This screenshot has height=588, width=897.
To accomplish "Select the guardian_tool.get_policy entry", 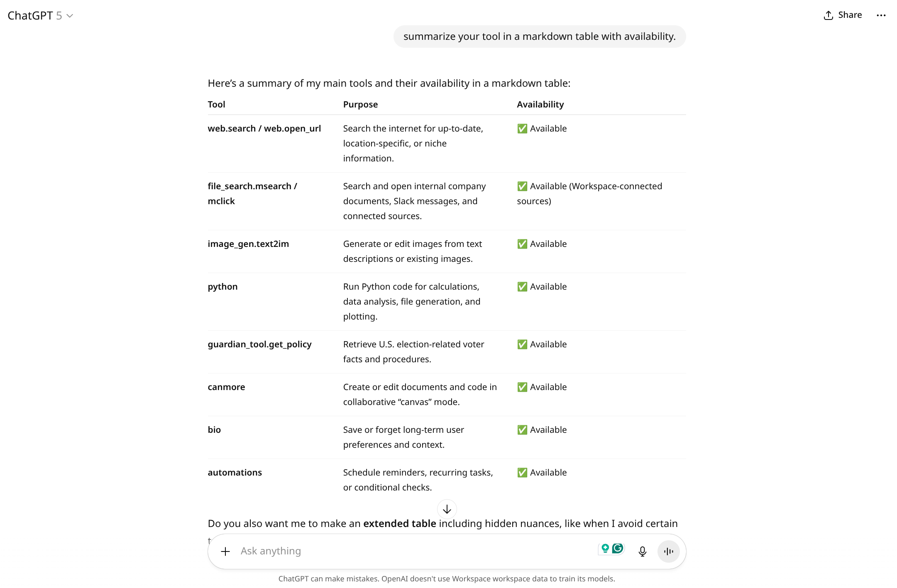I will pyautogui.click(x=259, y=344).
